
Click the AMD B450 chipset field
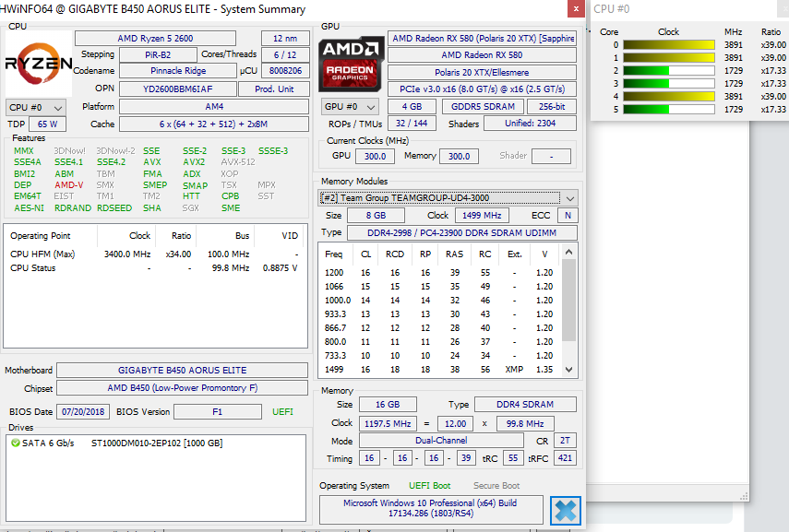[x=182, y=387]
